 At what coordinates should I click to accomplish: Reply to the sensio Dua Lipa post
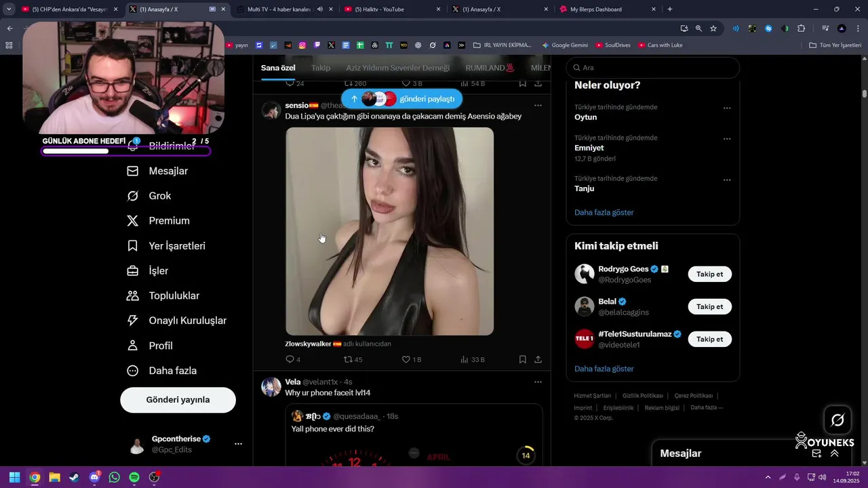[x=293, y=359]
